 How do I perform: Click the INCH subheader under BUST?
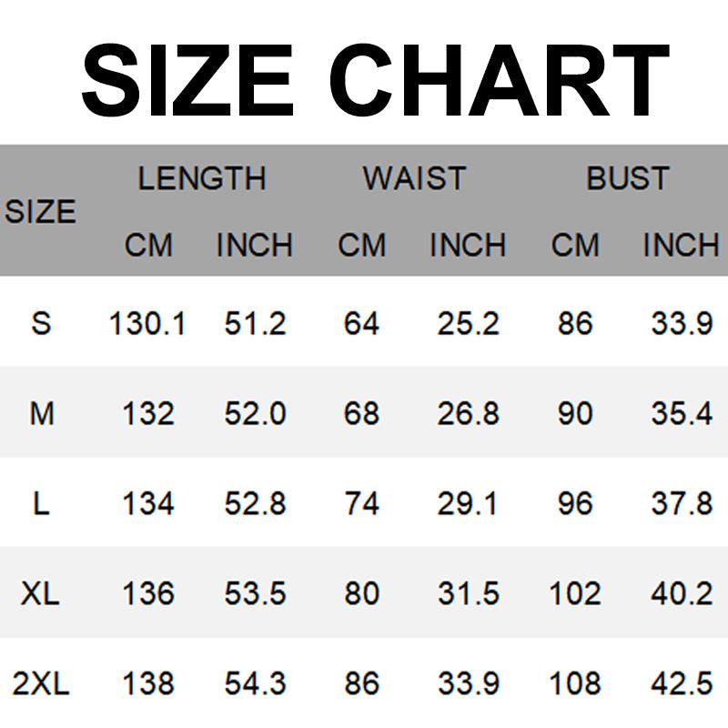tap(681, 245)
